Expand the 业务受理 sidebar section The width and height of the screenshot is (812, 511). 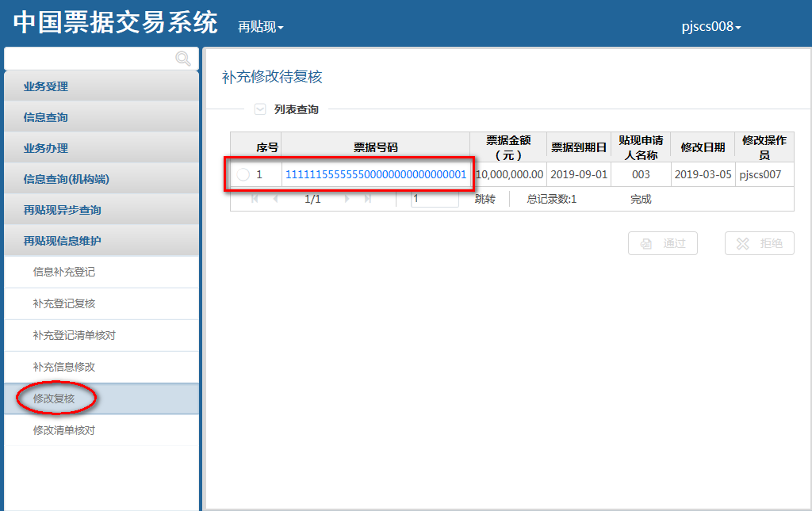tap(101, 86)
